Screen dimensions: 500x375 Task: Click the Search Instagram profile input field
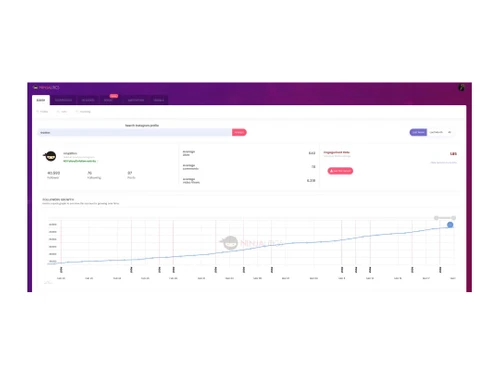coord(135,132)
